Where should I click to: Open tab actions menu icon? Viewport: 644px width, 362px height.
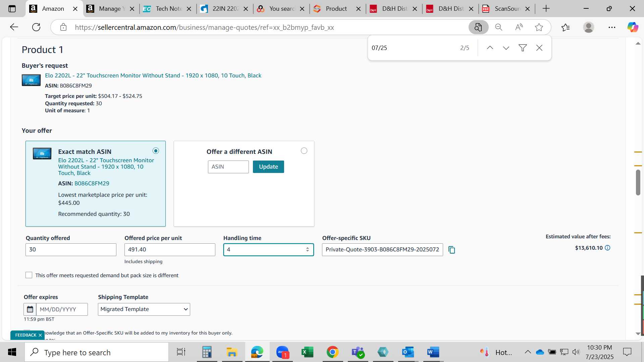[12, 9]
